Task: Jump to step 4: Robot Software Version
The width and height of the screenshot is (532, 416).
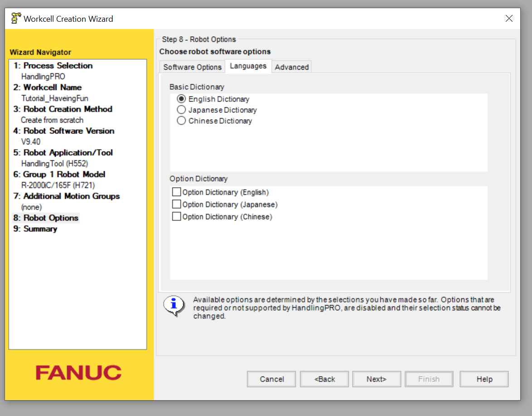Action: 64,131
